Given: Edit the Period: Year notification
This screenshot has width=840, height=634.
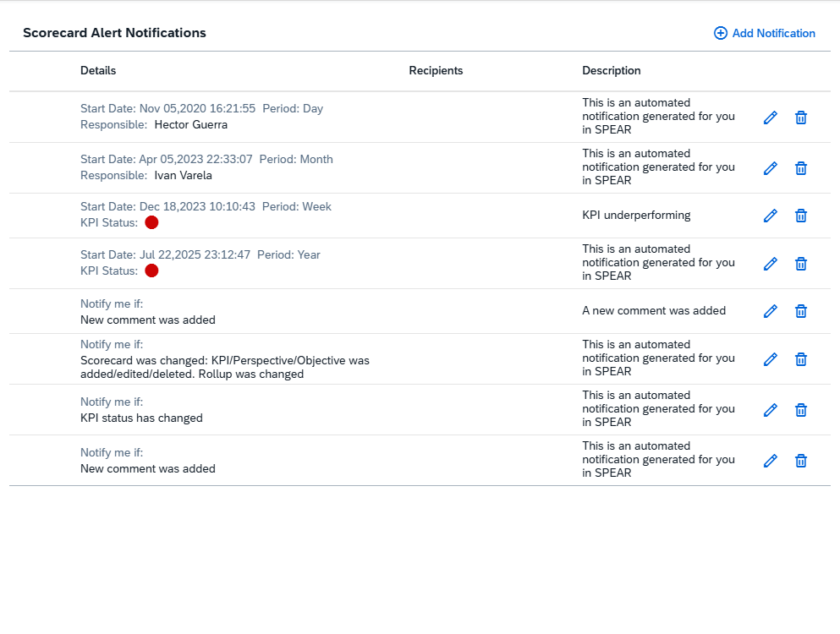Looking at the screenshot, I should coord(770,263).
